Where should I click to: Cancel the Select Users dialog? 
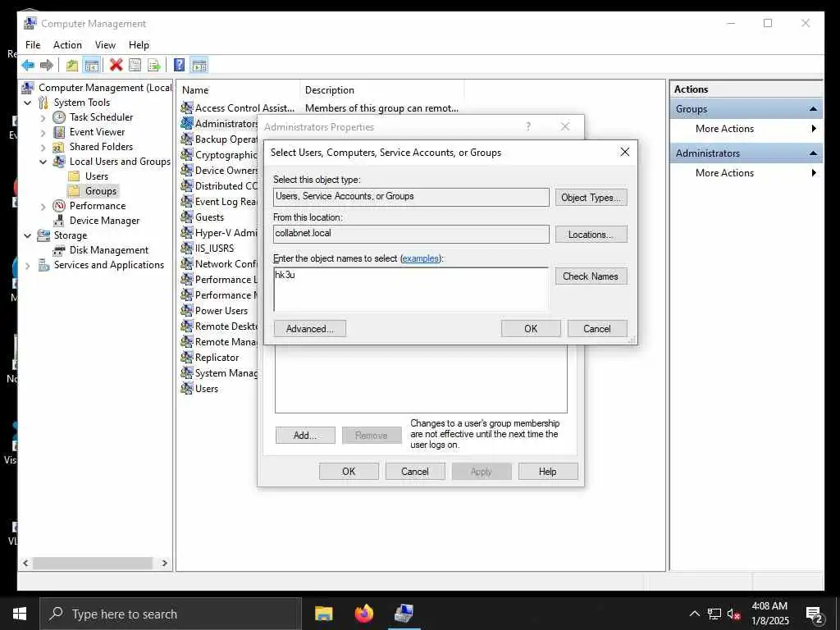[x=597, y=329]
